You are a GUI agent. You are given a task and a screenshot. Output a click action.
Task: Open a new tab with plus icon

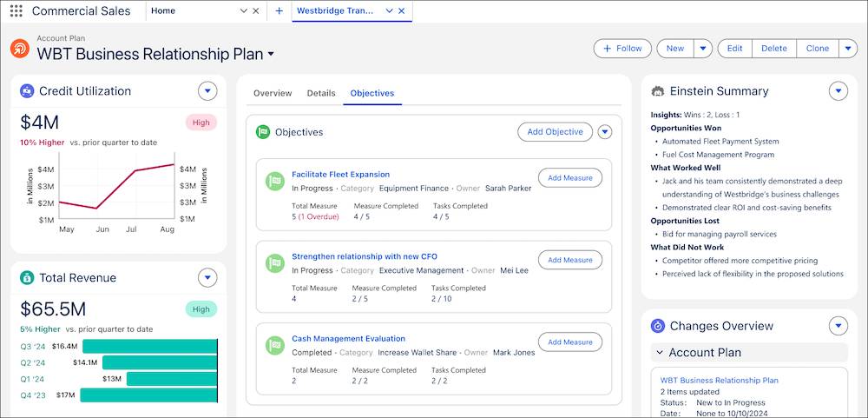point(279,10)
